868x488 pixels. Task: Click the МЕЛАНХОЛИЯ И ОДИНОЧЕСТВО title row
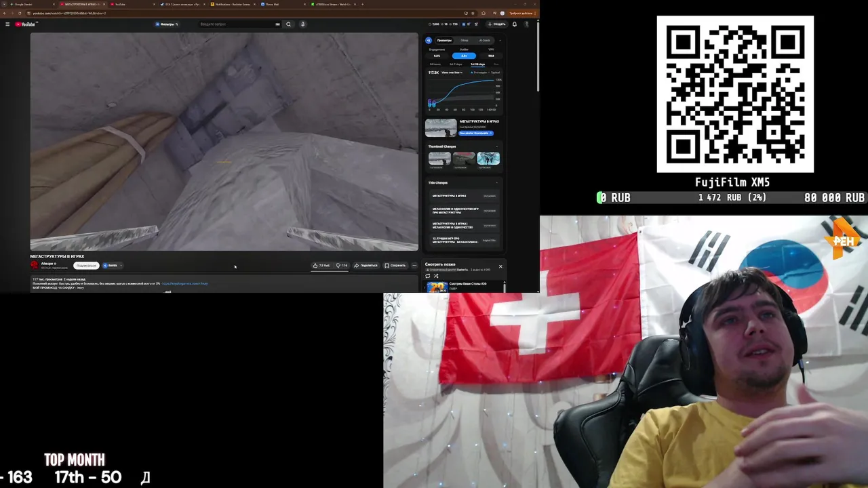coord(465,211)
